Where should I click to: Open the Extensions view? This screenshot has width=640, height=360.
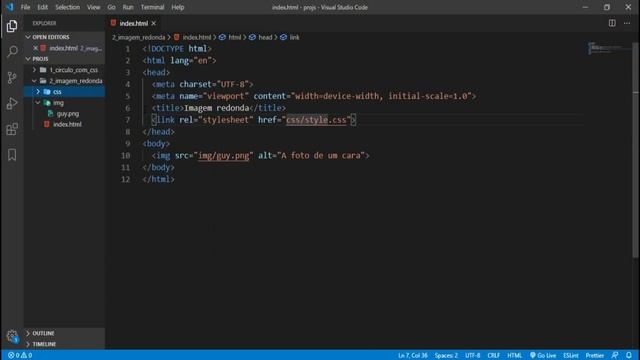[12, 129]
